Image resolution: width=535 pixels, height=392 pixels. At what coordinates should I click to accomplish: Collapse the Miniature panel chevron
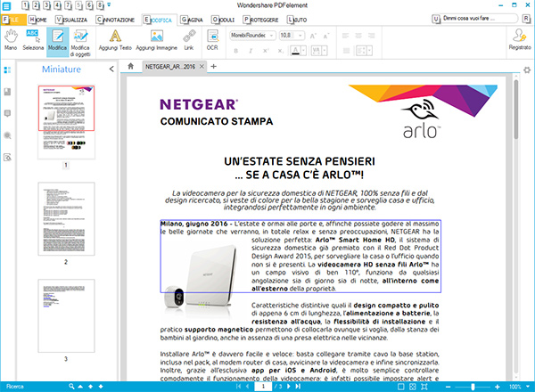[111, 69]
